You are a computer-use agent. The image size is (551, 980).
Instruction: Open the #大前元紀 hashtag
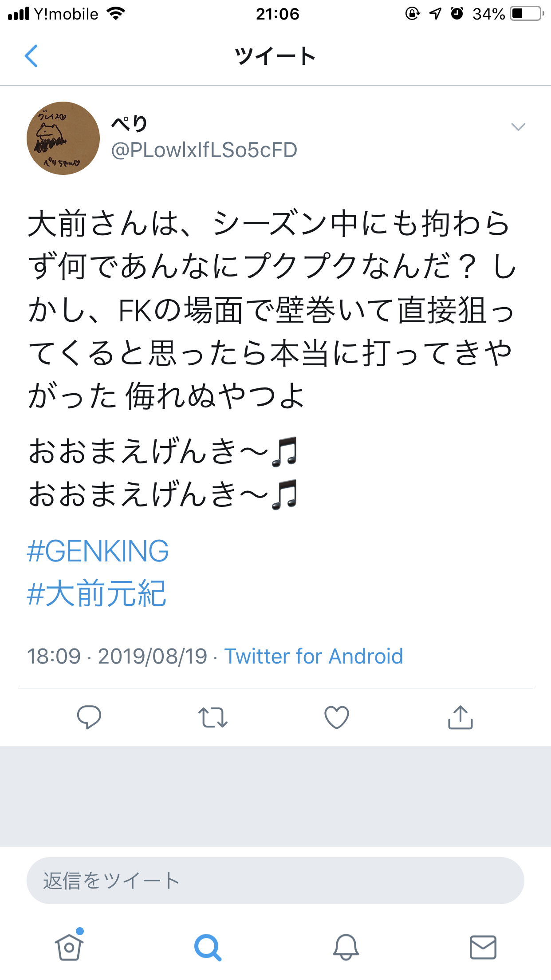coord(97,593)
